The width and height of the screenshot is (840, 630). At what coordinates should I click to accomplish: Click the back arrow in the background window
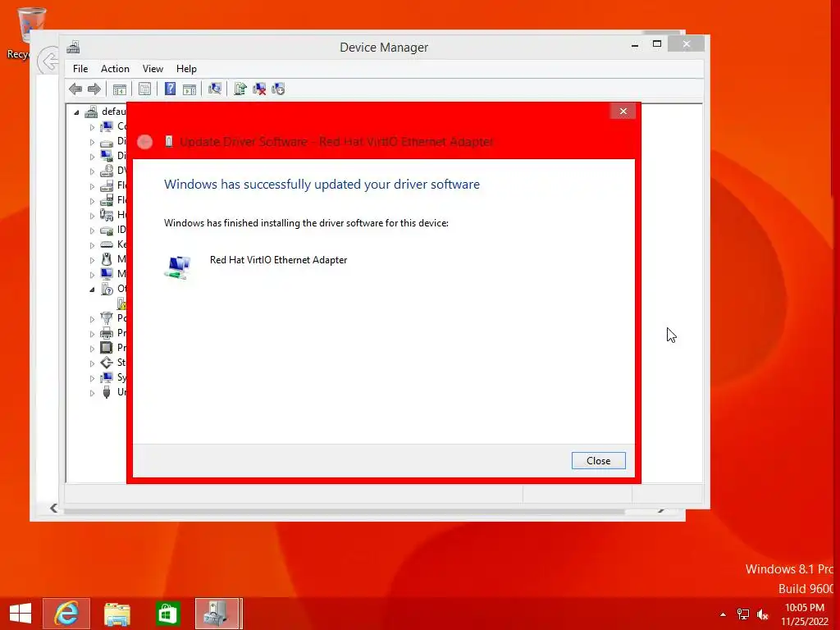click(48, 61)
